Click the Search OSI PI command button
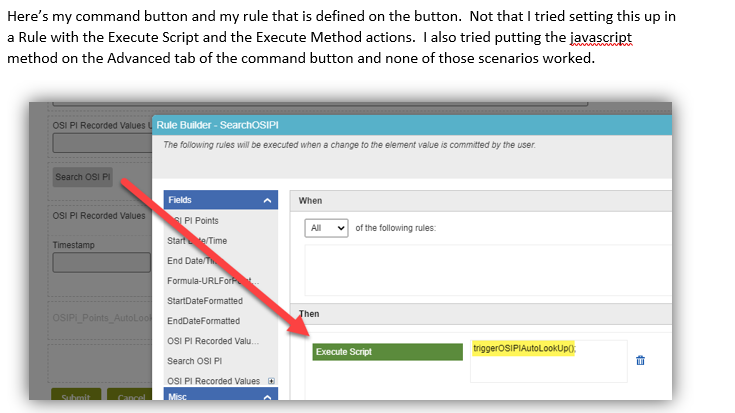This screenshot has width=735, height=413. coord(83,177)
